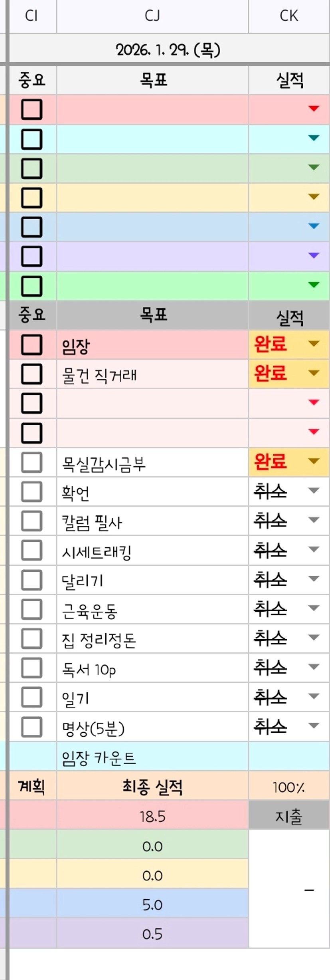The image size is (330, 980).
Task: Expand the 독서 10p status dropdown arrow
Action: pyautogui.click(x=314, y=667)
